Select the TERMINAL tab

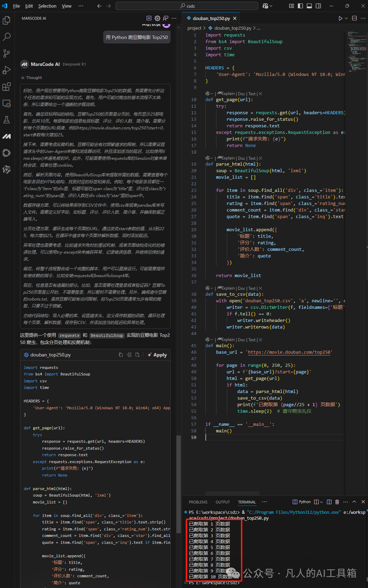247,502
